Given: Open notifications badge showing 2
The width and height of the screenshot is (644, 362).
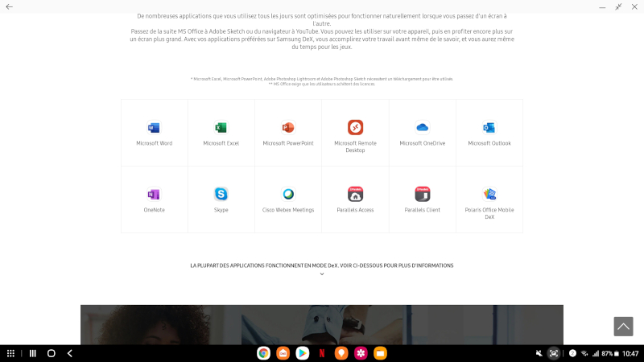Looking at the screenshot, I should [572, 353].
